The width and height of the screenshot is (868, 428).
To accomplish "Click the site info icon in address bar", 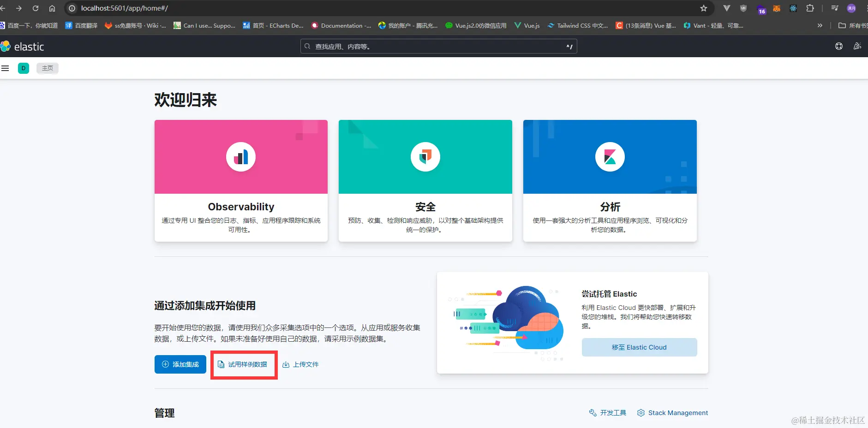I will [72, 8].
